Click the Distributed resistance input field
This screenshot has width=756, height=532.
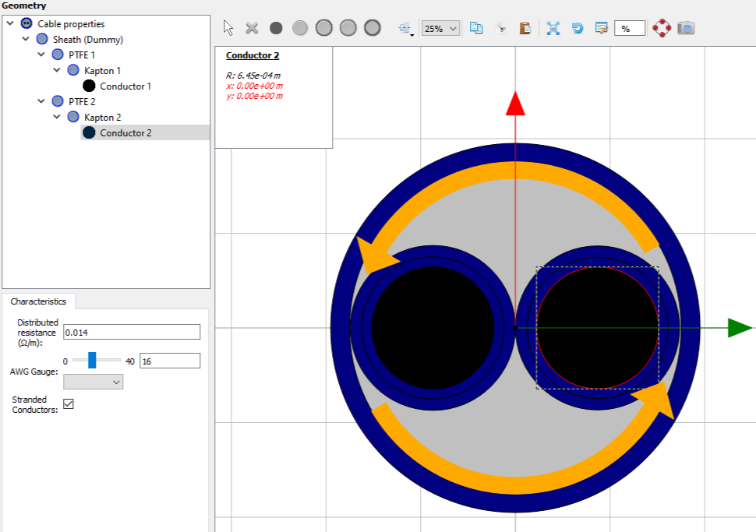point(132,332)
